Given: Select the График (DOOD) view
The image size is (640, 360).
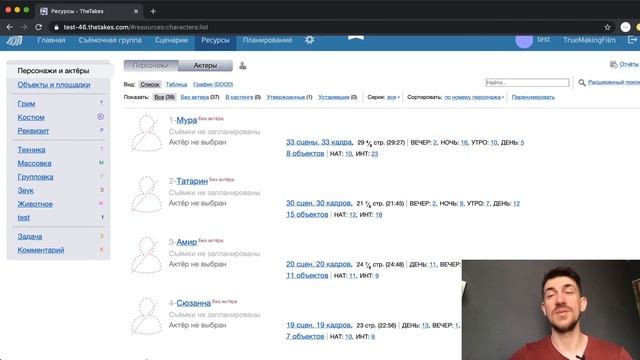Looking at the screenshot, I should tap(213, 84).
